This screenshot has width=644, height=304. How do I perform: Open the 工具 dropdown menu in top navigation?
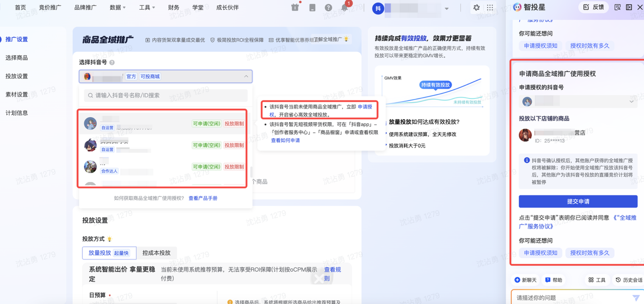coord(147,8)
